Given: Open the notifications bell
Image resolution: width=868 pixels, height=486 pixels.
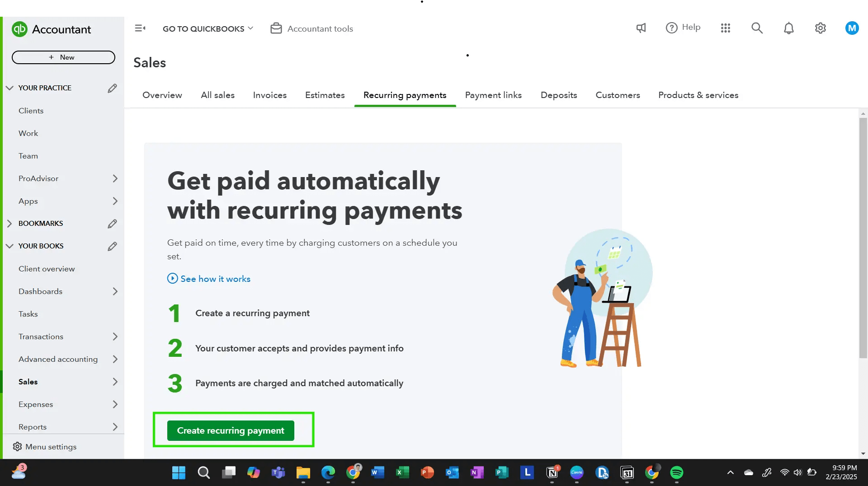Looking at the screenshot, I should coord(789,28).
